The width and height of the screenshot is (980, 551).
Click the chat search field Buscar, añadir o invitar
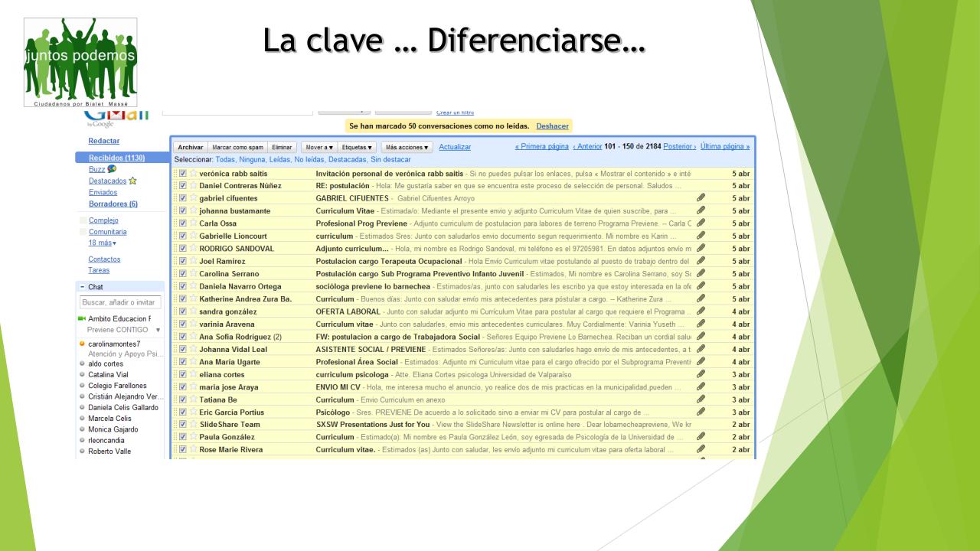pyautogui.click(x=119, y=303)
